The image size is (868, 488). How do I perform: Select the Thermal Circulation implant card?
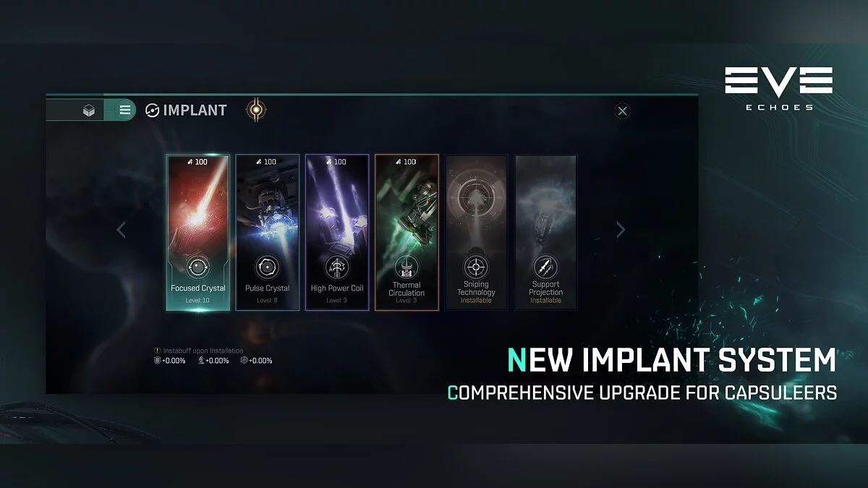click(407, 232)
